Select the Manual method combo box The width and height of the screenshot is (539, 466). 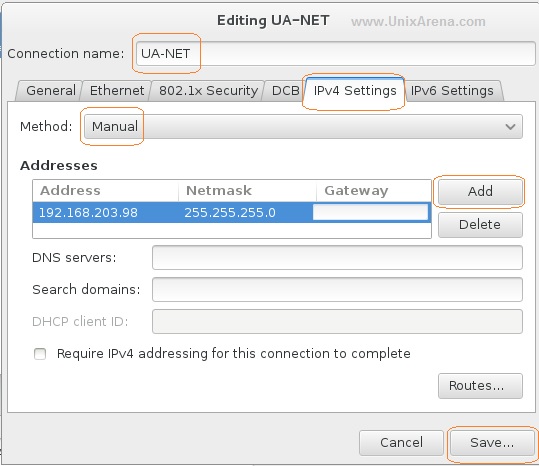[x=303, y=127]
